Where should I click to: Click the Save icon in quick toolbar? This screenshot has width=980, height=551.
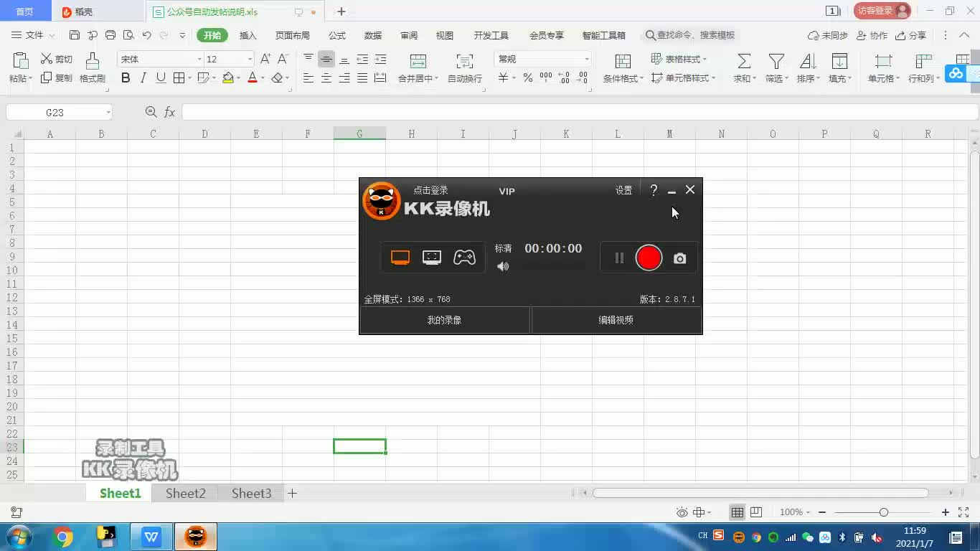75,35
